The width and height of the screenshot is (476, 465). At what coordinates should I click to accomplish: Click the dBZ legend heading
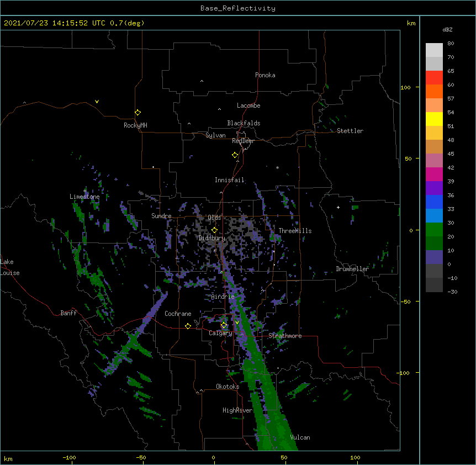(447, 30)
